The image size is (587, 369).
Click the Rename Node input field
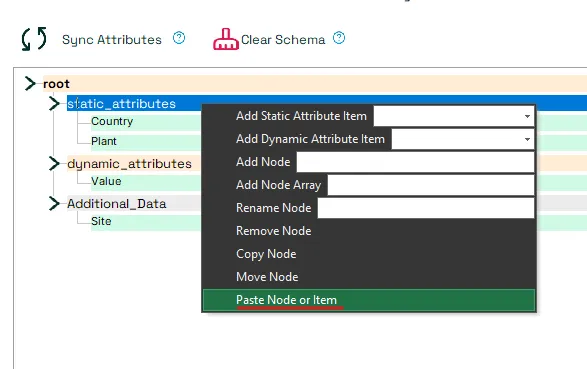tap(426, 208)
